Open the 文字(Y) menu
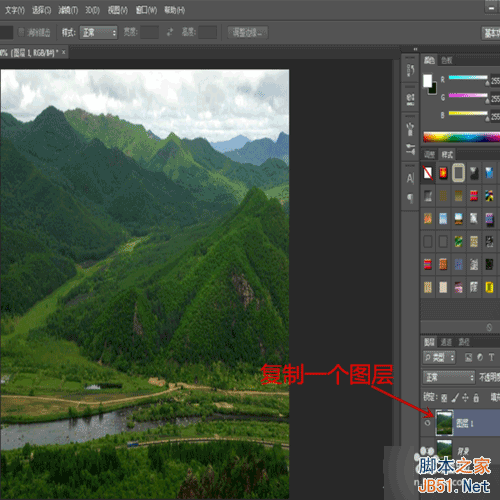The width and height of the screenshot is (500, 500). point(15,10)
